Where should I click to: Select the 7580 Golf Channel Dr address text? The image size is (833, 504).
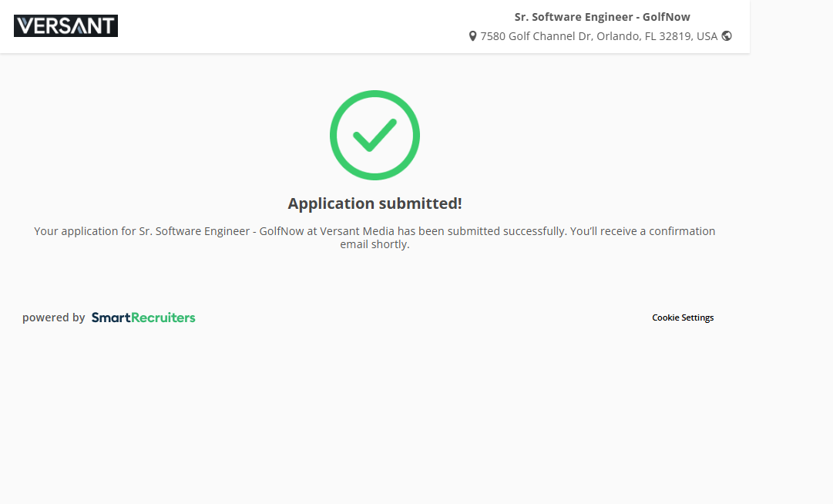coord(536,36)
